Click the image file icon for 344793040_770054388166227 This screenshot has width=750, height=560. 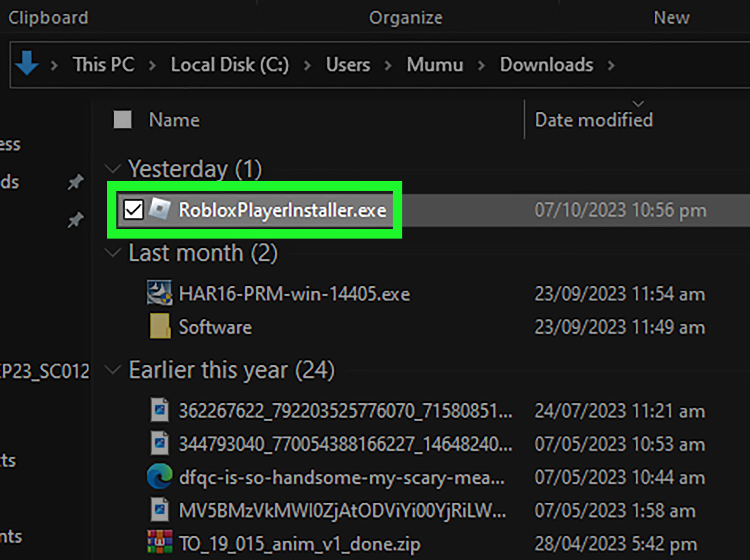pos(160,443)
